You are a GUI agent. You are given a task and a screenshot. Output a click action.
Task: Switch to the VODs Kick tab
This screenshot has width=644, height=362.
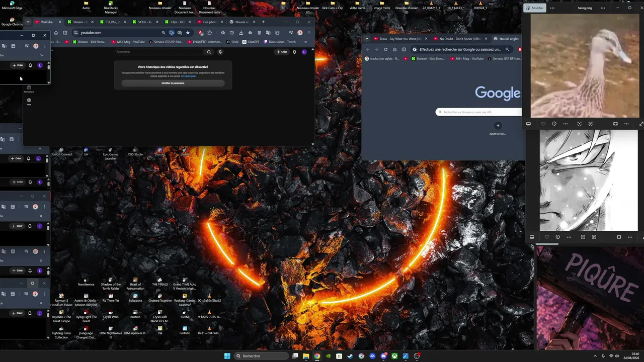[145, 22]
